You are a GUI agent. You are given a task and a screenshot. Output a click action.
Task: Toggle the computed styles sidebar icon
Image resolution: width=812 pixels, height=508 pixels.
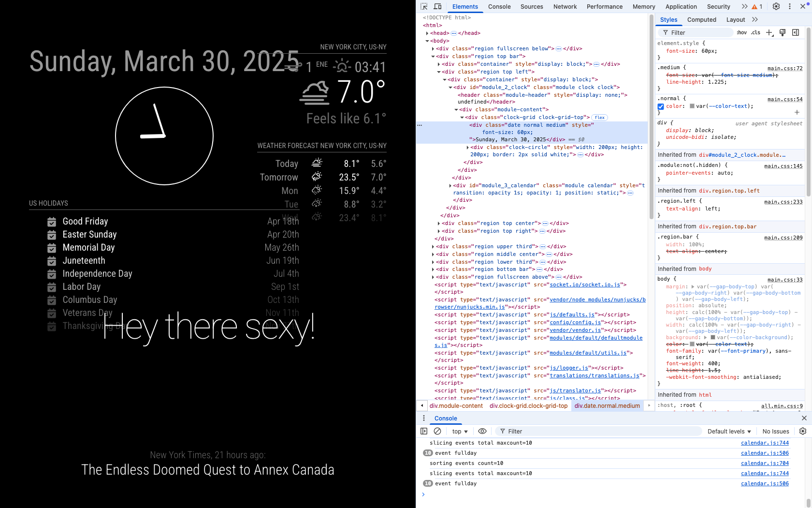(x=796, y=32)
